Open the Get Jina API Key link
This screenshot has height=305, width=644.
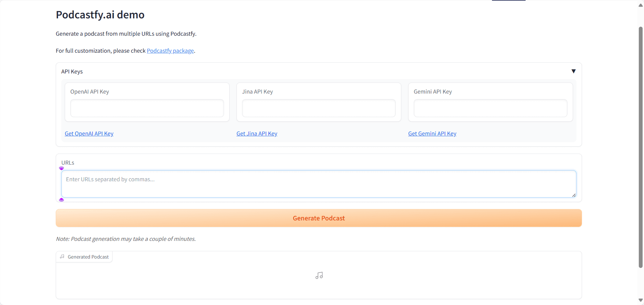point(257,133)
